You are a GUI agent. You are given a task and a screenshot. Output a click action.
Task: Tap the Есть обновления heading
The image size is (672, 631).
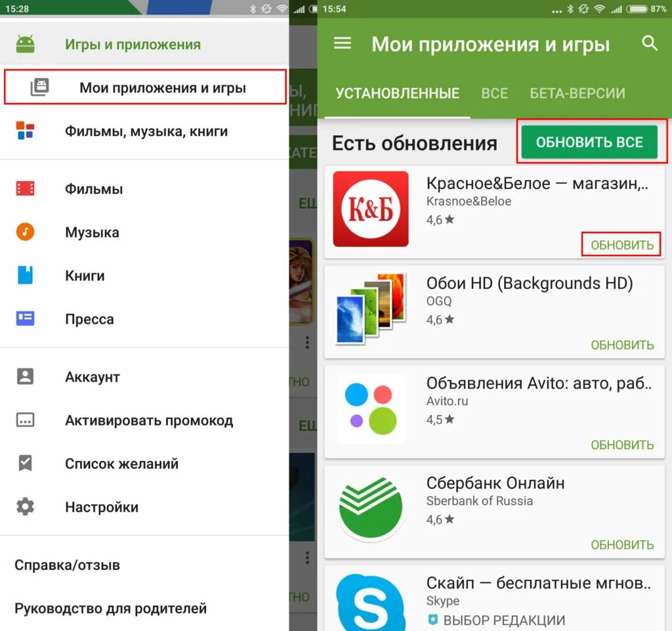click(415, 142)
